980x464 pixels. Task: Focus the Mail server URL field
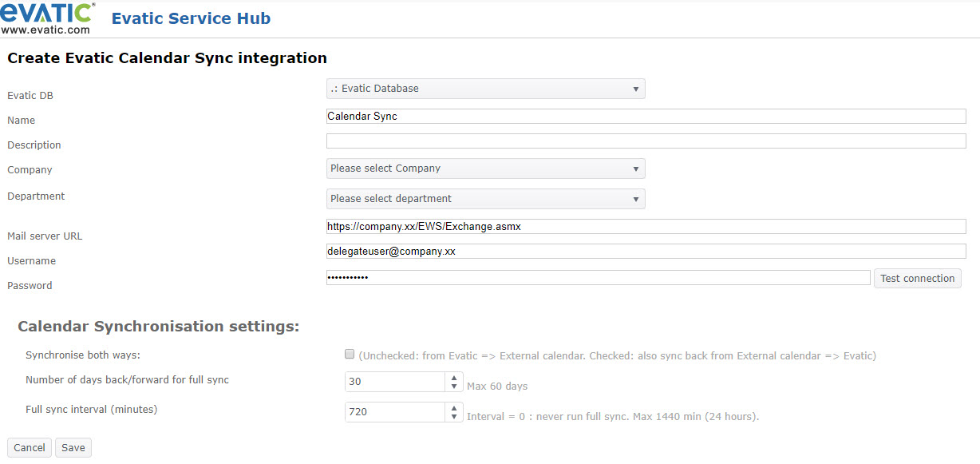646,226
